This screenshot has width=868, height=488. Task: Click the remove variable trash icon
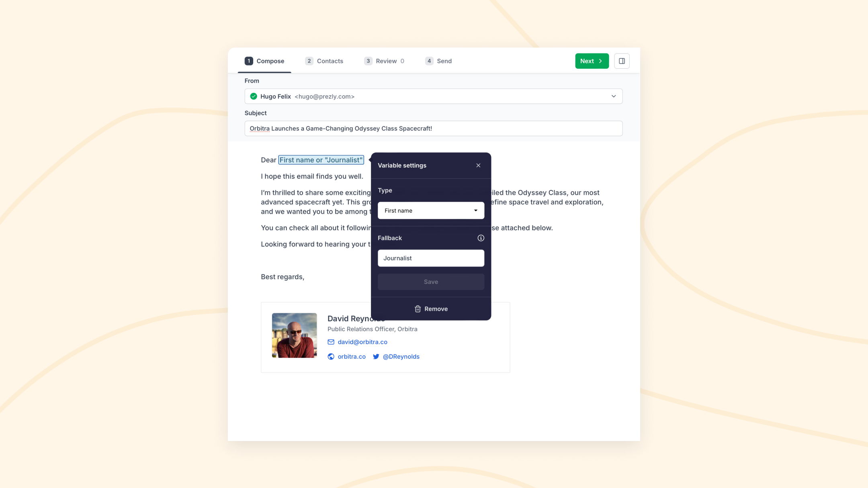coord(417,308)
